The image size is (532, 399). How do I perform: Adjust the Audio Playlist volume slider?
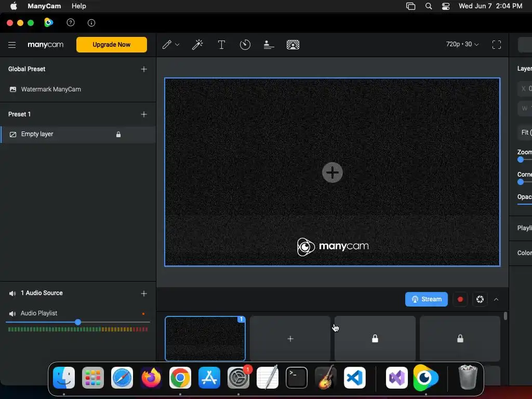(78, 322)
